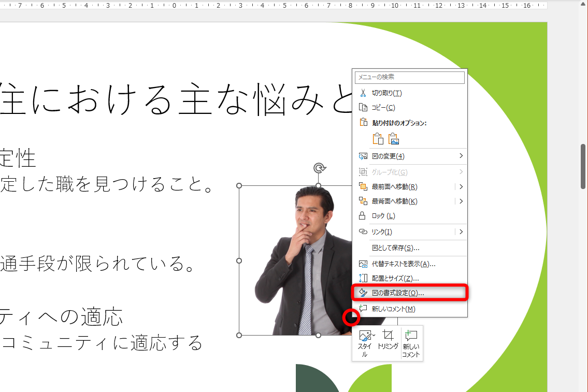This screenshot has height=392, width=588.
Task: Expand the 図の変更 submenu arrow
Action: [x=461, y=156]
